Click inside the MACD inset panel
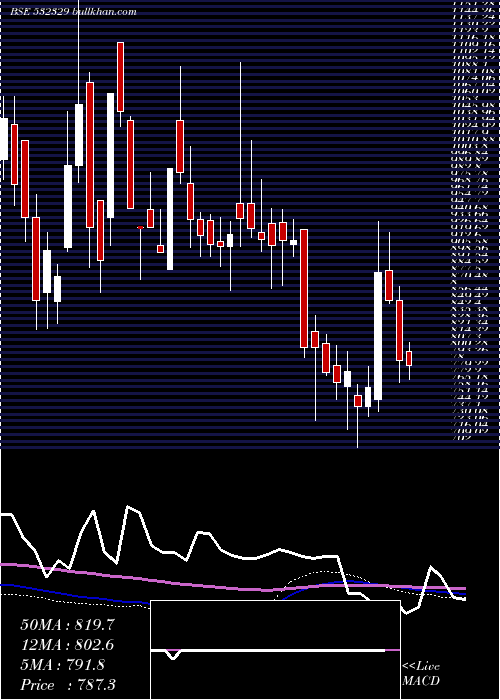 [275, 650]
